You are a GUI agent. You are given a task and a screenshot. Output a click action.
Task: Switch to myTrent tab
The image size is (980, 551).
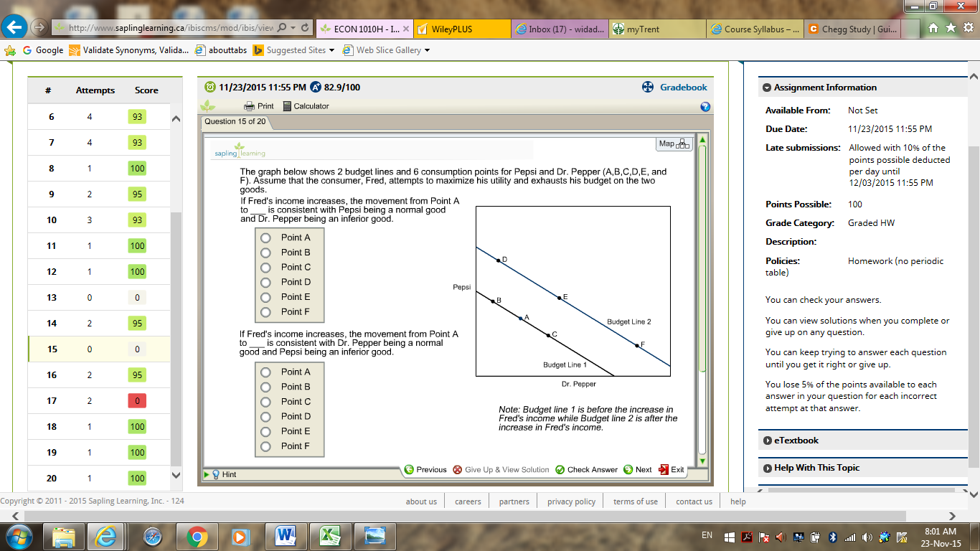pyautogui.click(x=657, y=29)
